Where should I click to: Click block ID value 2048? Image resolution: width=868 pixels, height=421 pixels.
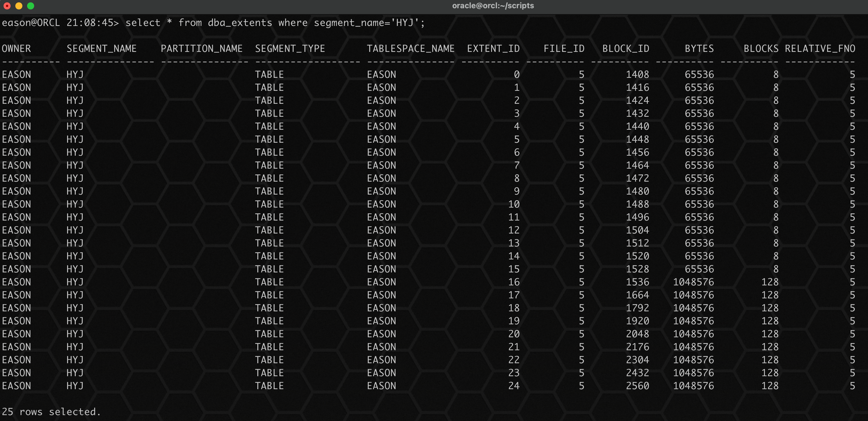point(637,334)
